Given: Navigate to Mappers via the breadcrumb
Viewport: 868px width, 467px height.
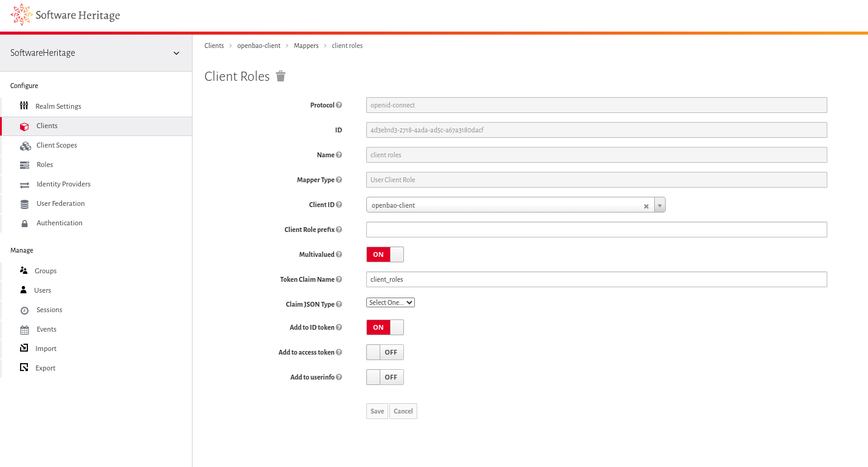Looking at the screenshot, I should (306, 46).
